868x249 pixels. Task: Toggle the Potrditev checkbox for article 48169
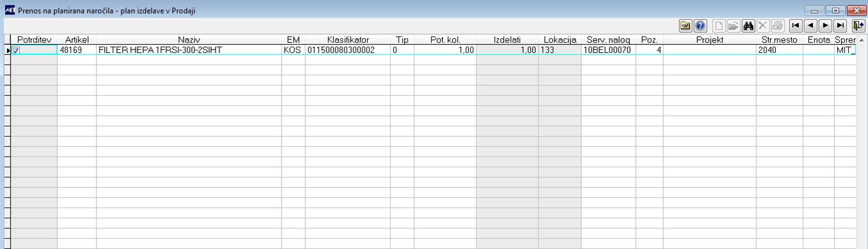15,50
